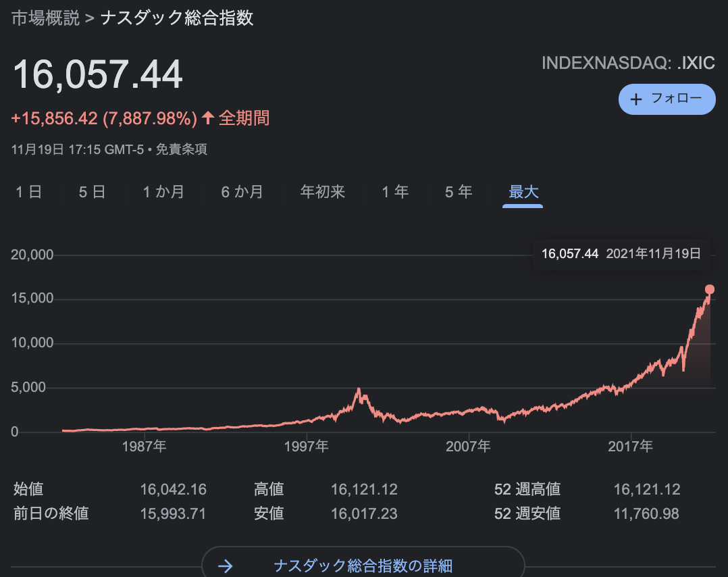728x577 pixels.
Task: Select the 1 日 range tab
Action: [x=29, y=192]
